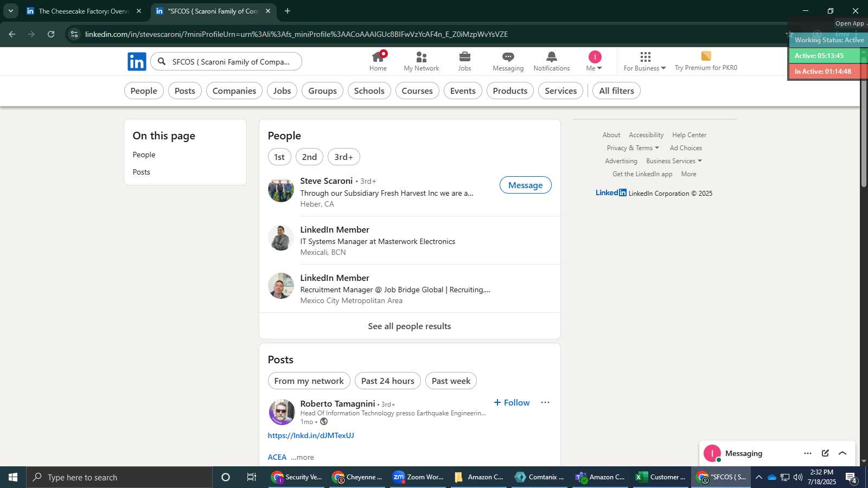Filter results by Events
Screen dimensions: 868x488
pos(463,91)
